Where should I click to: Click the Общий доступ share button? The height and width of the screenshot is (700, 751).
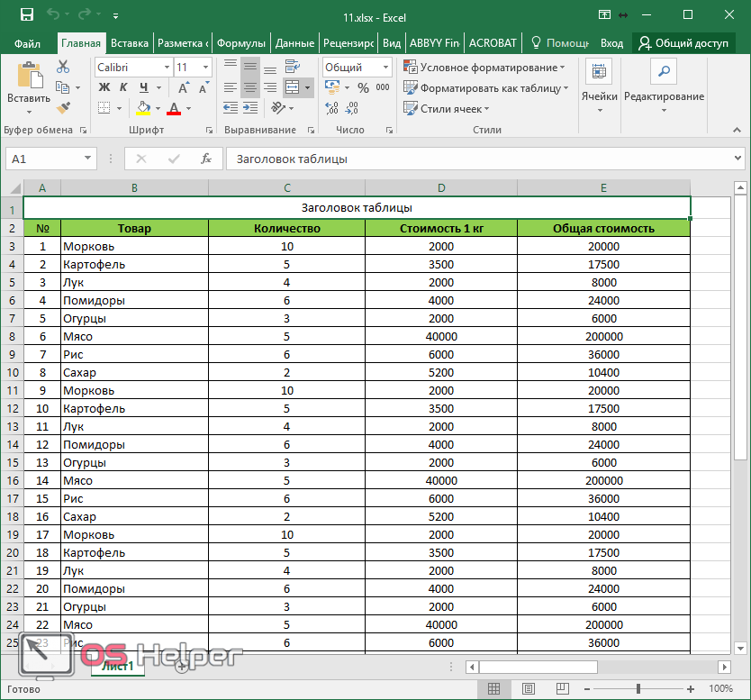(x=683, y=42)
